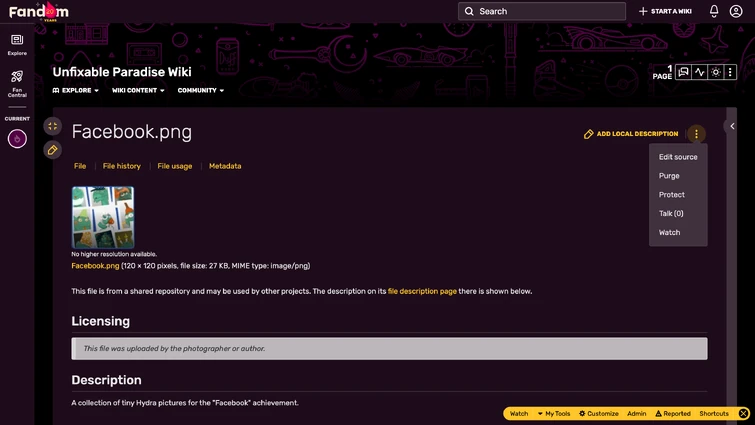Viewport: 755px width, 425px height.
Task: Toggle light/dark theme with sun icon
Action: click(716, 72)
